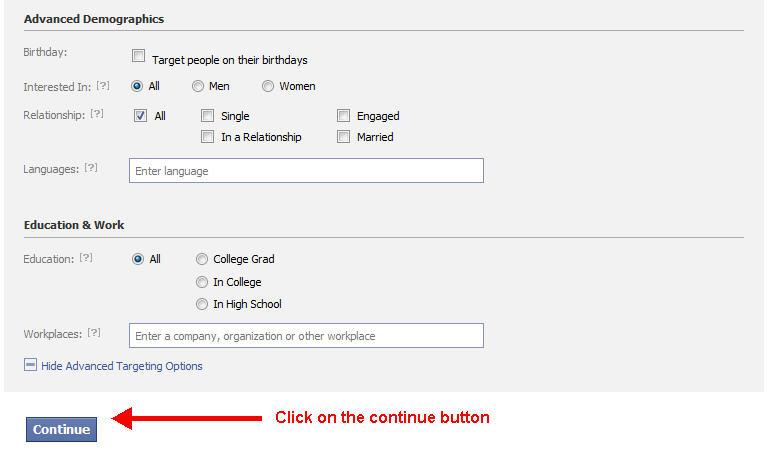Click the Workplaces help [?] icon
Image resolution: width=768 pixels, height=454 pixels.
[94, 333]
